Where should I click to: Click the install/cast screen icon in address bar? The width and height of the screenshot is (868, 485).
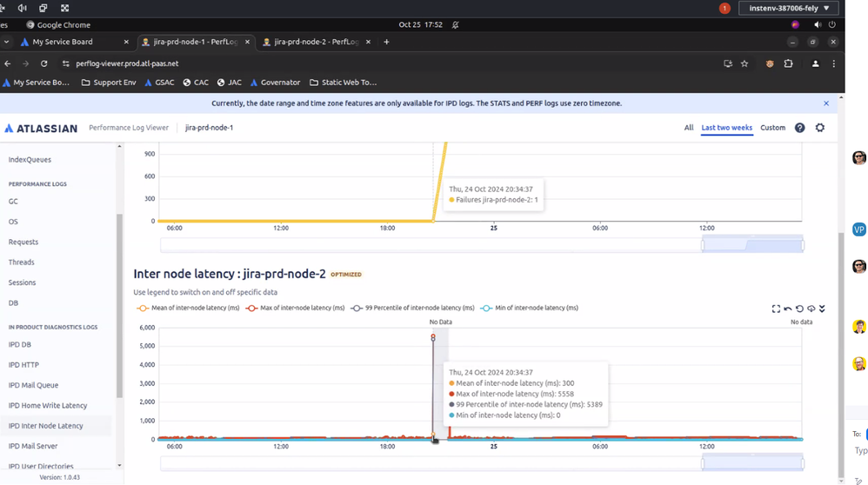[x=728, y=63]
